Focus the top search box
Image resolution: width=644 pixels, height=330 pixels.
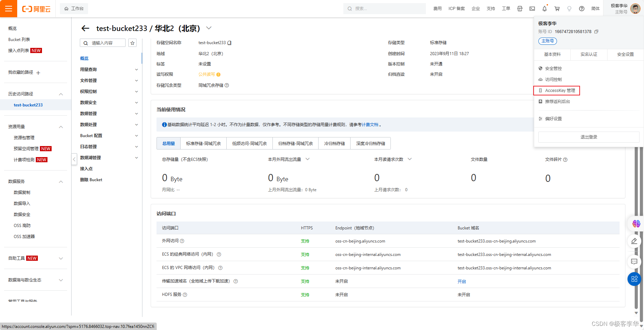coord(385,9)
